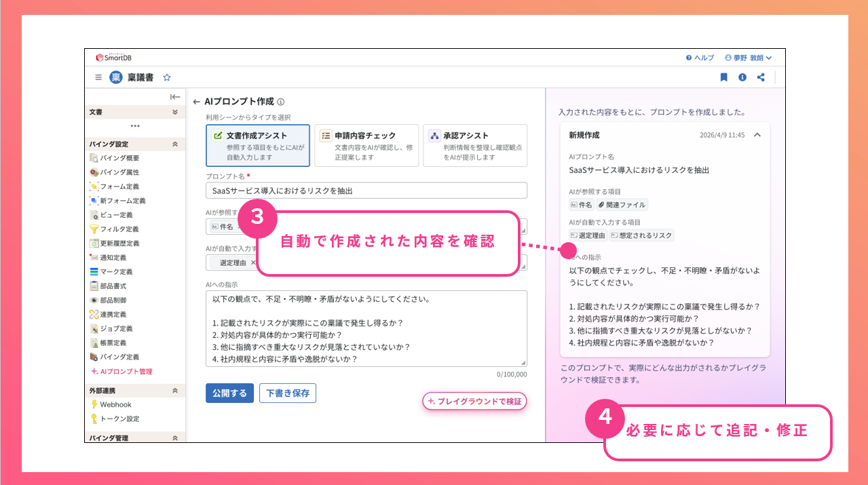Viewport: 868px width, 485px height.
Task: Collapse the バインダ管理 section
Action: click(x=174, y=438)
